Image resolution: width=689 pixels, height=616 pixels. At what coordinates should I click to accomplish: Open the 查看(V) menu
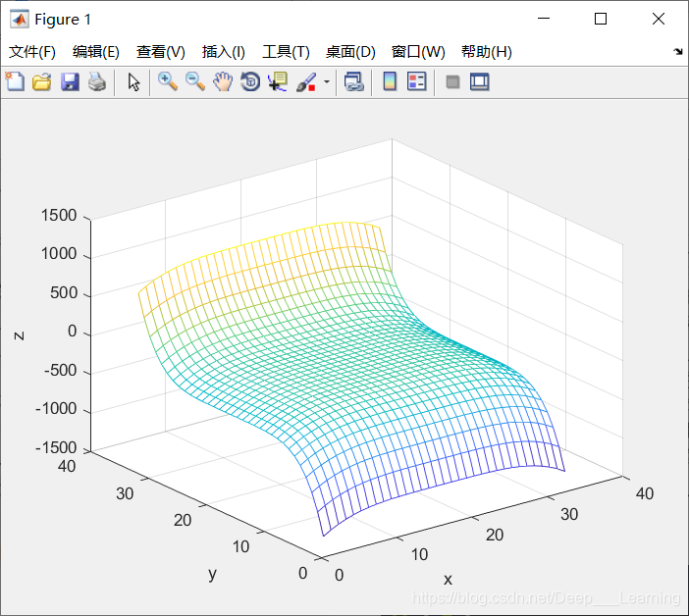(160, 52)
